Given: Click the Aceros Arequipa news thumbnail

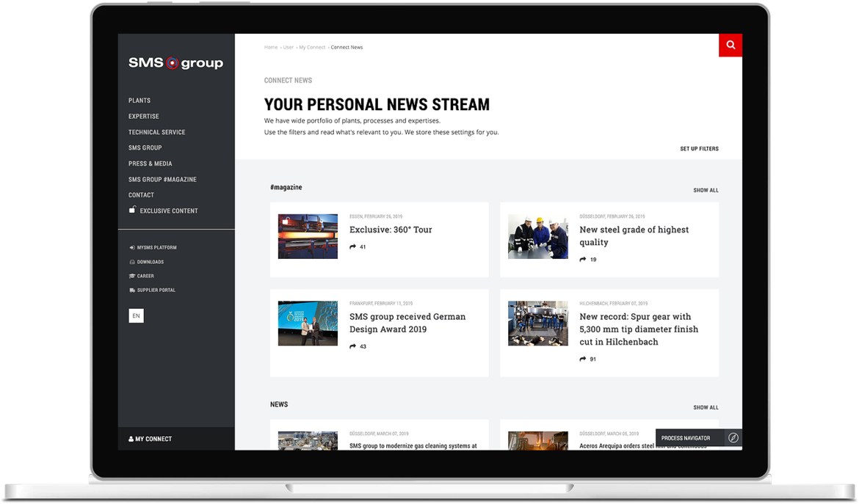Looking at the screenshot, I should click(x=538, y=440).
